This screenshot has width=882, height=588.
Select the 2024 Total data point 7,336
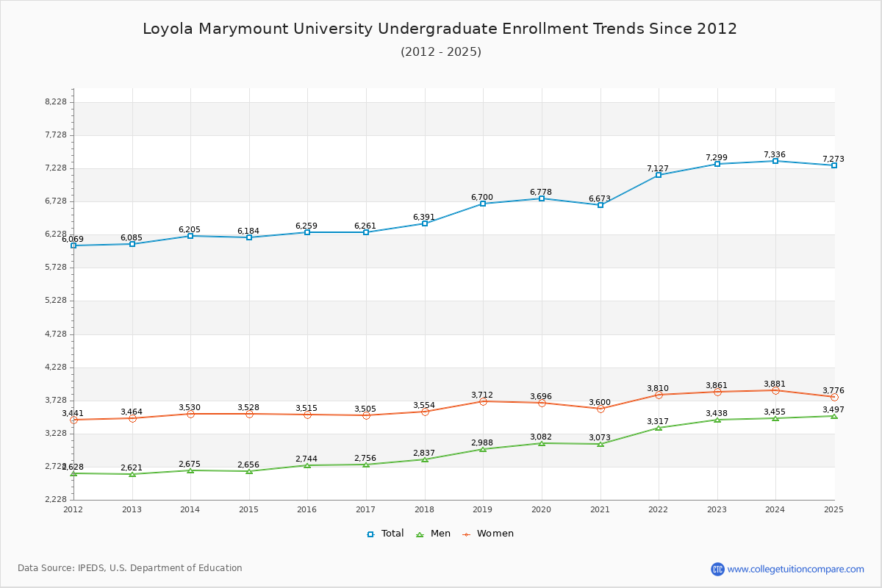(x=775, y=161)
